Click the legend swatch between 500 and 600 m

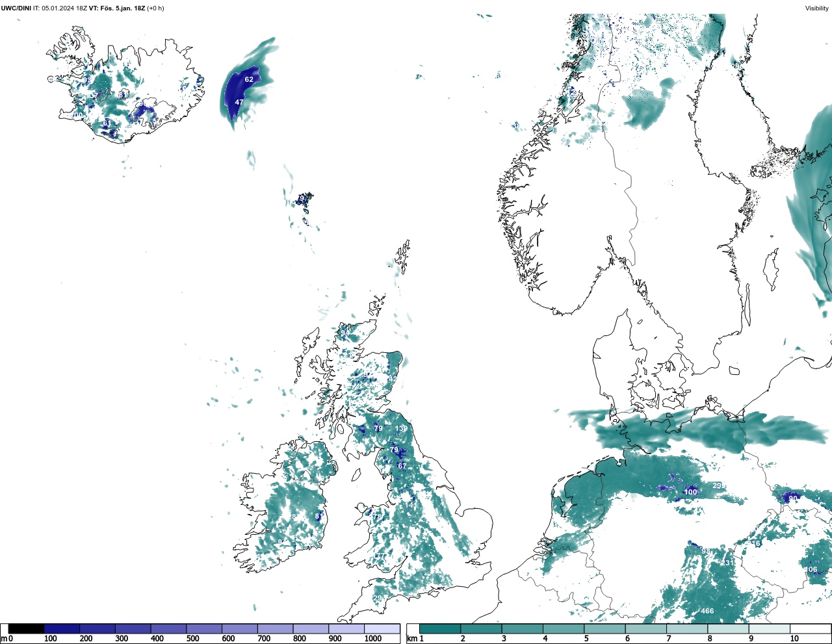(x=204, y=629)
